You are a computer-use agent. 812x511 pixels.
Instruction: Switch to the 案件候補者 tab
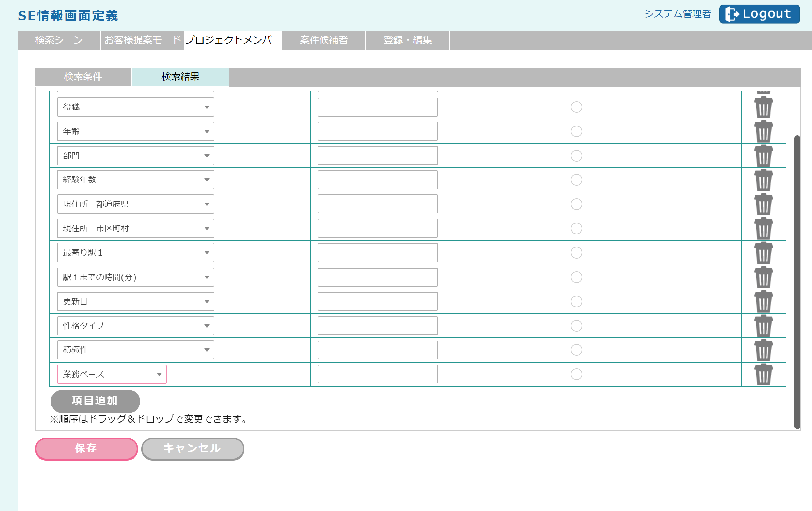(x=324, y=40)
